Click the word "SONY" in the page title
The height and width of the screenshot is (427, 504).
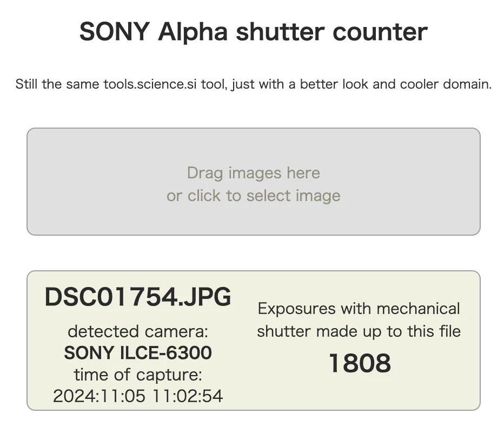tap(114, 32)
